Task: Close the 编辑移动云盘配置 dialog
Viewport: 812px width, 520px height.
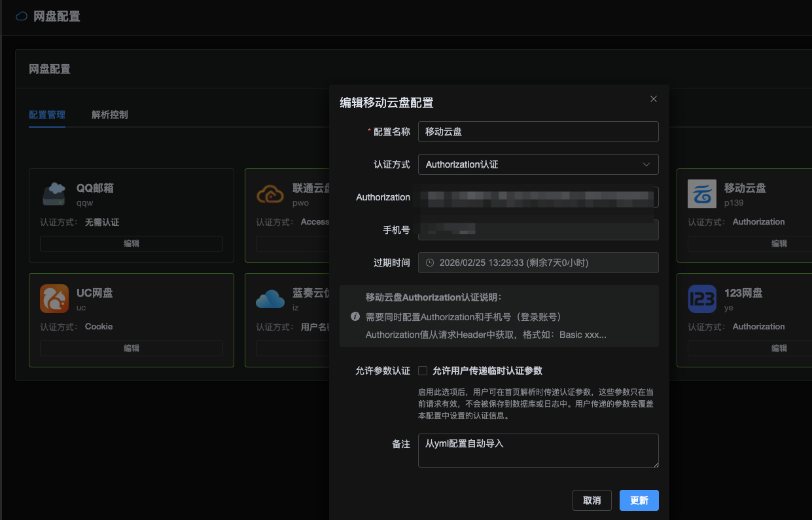Action: click(x=653, y=99)
